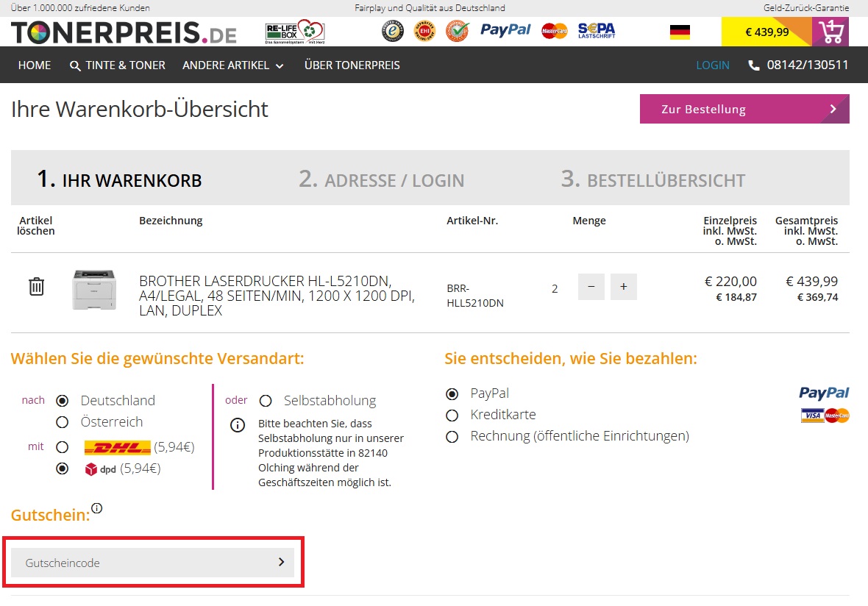Click the phone icon next to number
This screenshot has width=868, height=606.
point(753,65)
